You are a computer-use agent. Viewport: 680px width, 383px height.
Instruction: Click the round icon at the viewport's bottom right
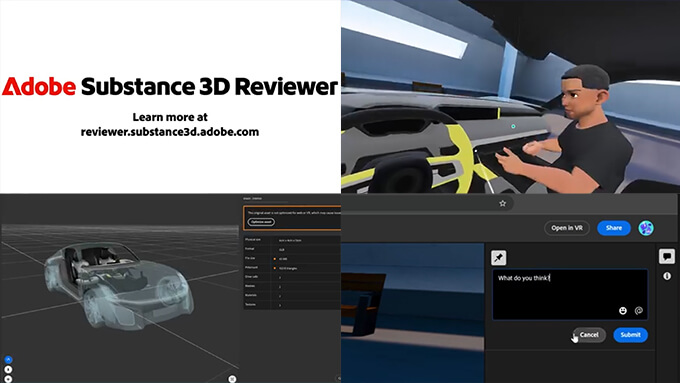232,379
